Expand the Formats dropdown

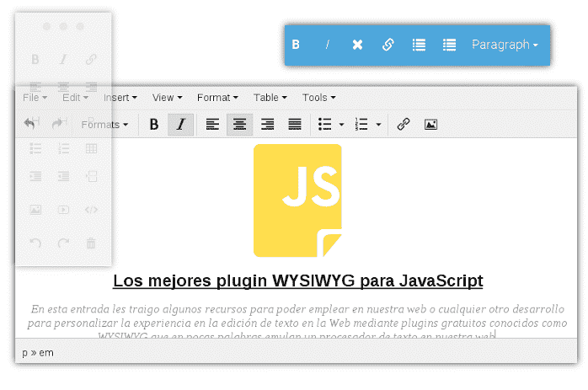(104, 125)
